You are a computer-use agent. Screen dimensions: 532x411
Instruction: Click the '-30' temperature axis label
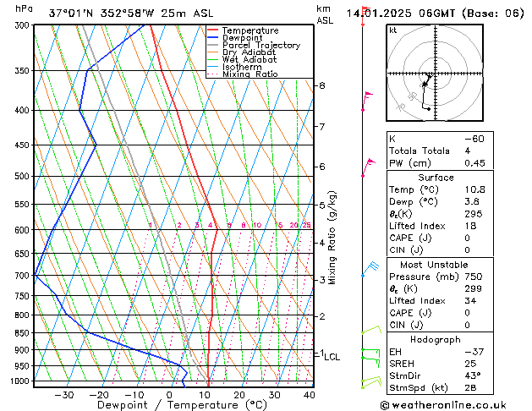click(64, 395)
